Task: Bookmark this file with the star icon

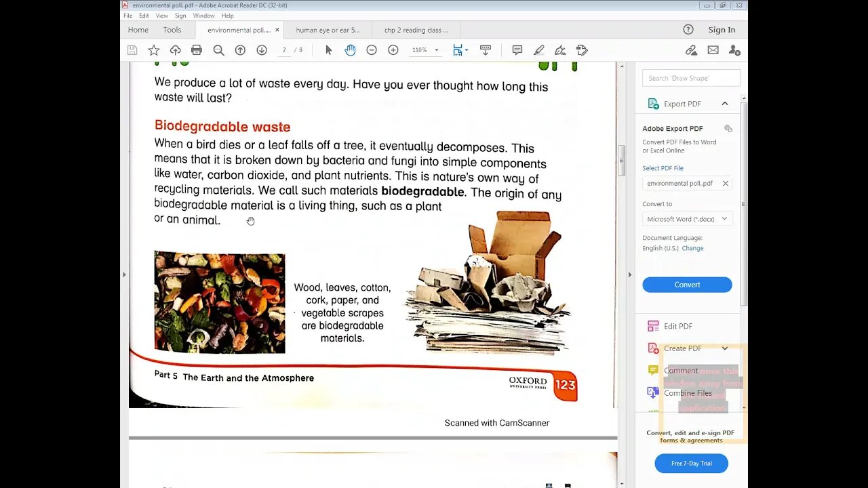Action: click(x=154, y=50)
